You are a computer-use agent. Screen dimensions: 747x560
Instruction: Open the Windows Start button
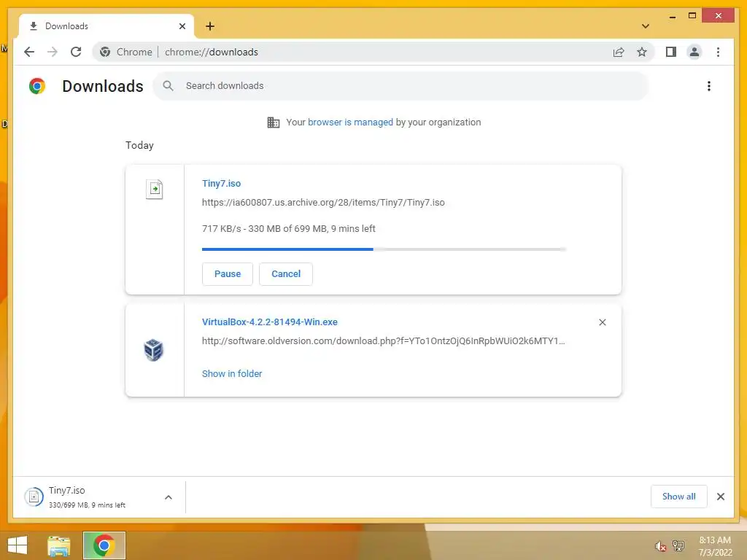coord(18,545)
